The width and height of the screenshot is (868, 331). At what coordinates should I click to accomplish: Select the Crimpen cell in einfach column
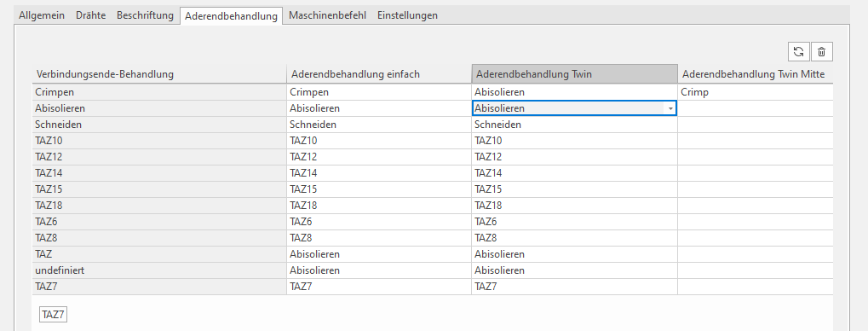pyautogui.click(x=379, y=93)
